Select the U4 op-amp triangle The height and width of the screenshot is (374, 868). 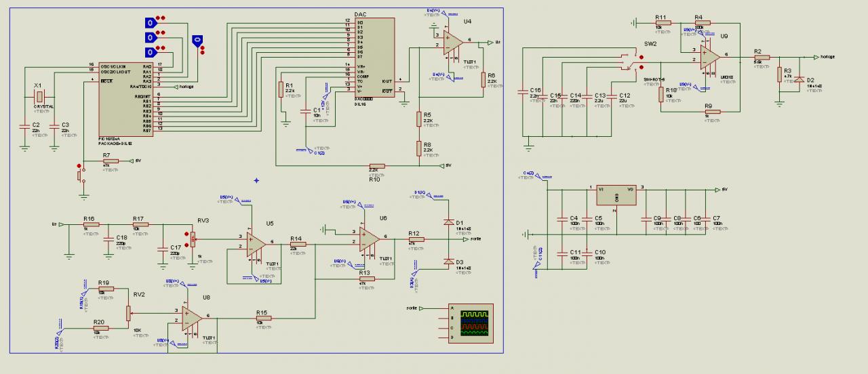pos(452,43)
